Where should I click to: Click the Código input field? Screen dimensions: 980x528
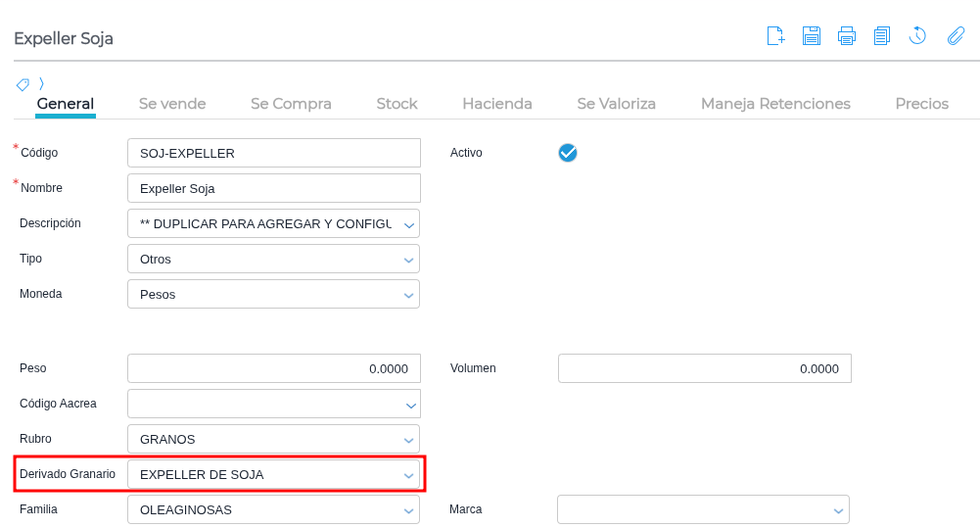click(274, 153)
